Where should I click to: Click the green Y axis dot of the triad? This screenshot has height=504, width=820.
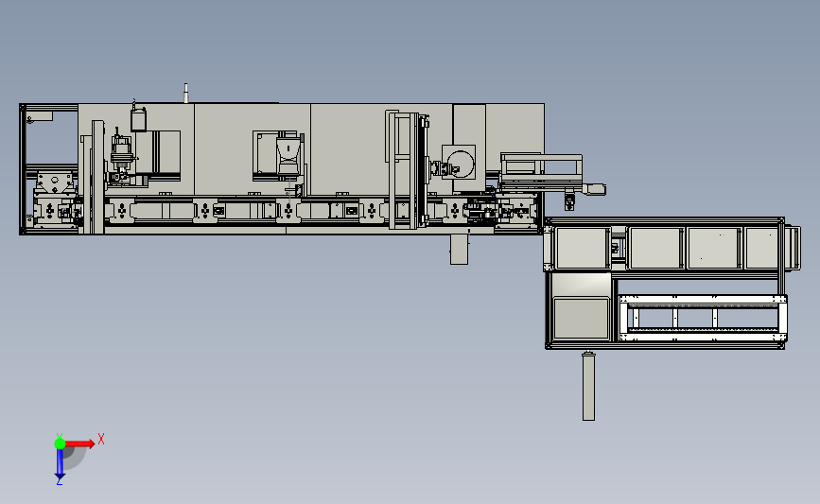tap(60, 443)
